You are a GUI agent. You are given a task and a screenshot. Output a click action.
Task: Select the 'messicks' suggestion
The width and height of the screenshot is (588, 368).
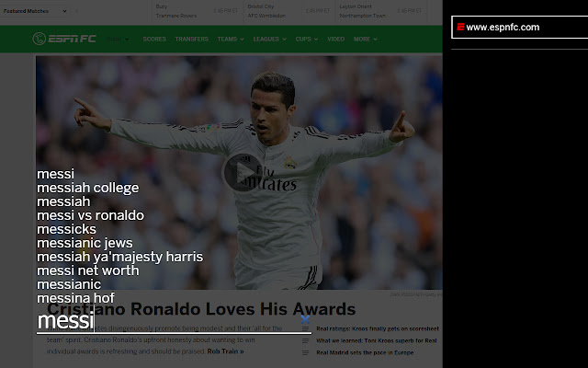(66, 229)
